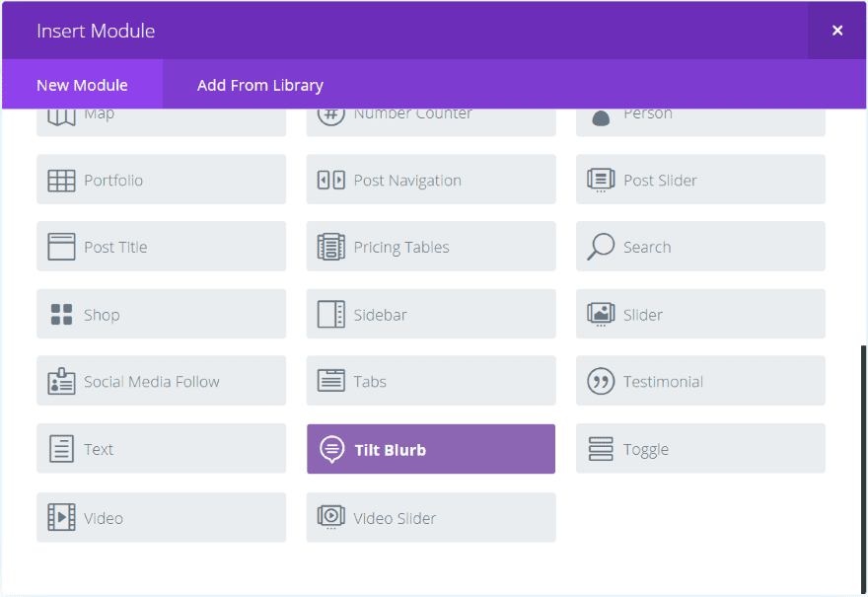
Task: Switch to the New Module tab
Action: (82, 85)
